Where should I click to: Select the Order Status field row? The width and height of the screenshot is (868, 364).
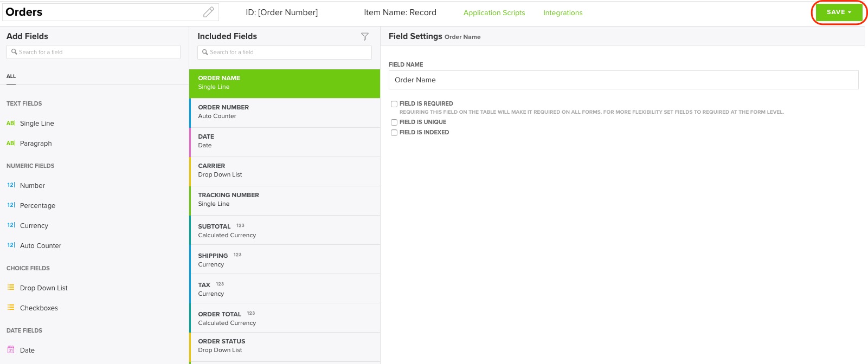click(x=285, y=347)
